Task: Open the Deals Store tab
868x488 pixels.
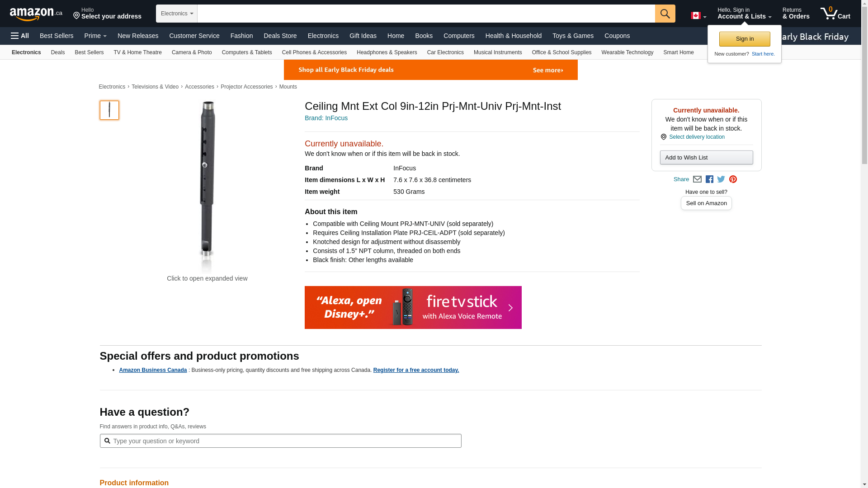Action: point(280,36)
